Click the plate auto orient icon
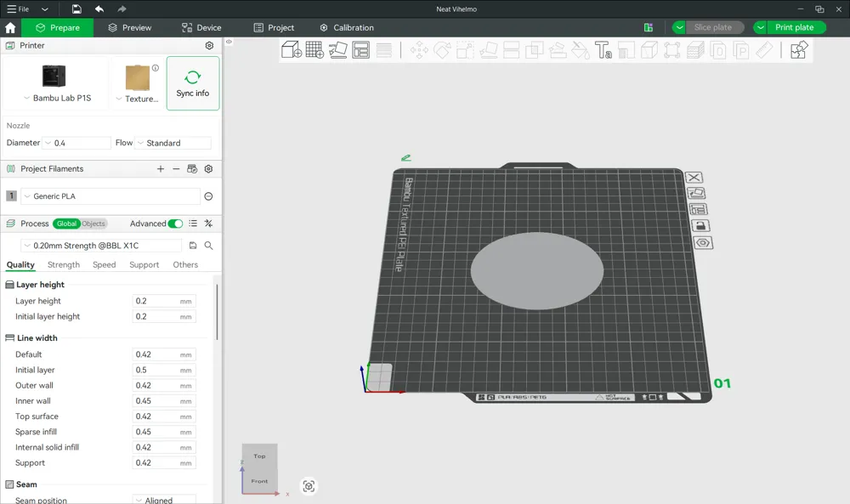This screenshot has height=504, width=850. click(696, 193)
